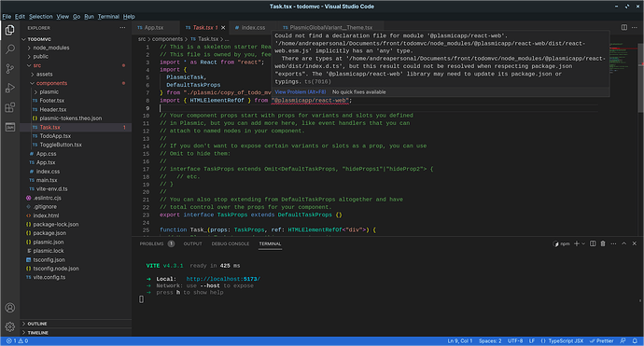644x346 pixels.
Task: Switch to the Problems panel tab
Action: point(157,243)
